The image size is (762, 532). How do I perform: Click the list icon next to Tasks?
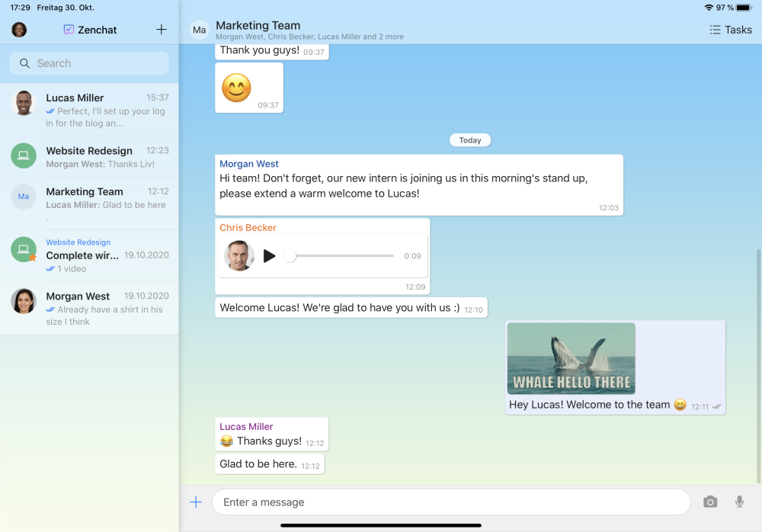(x=715, y=30)
